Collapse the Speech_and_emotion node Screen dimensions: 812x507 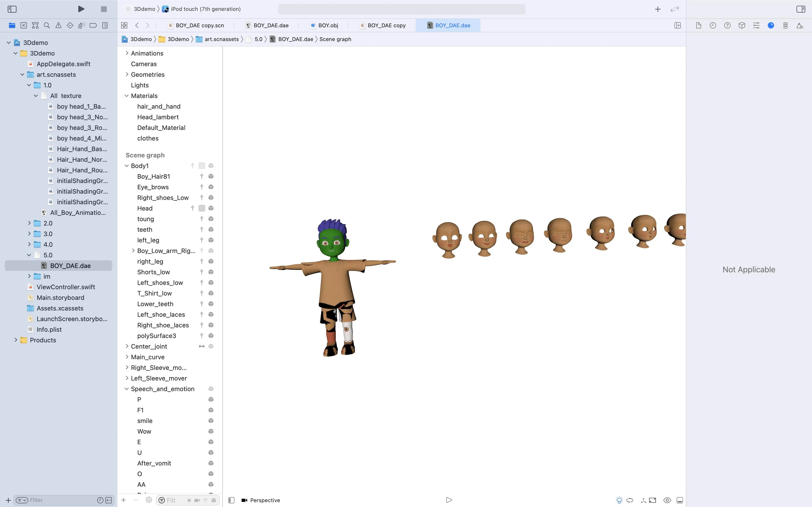point(127,389)
